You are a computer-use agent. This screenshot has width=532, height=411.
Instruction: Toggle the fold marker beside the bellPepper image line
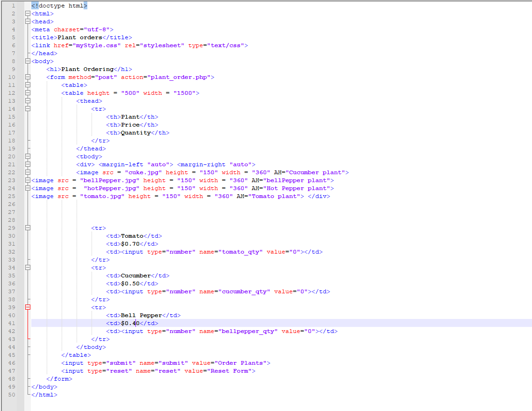tap(28, 180)
